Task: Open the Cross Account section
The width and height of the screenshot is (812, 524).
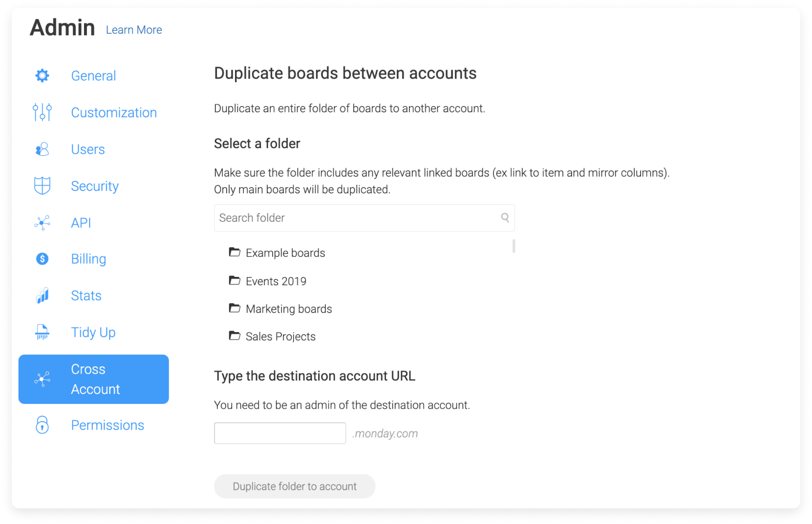Action: point(94,379)
